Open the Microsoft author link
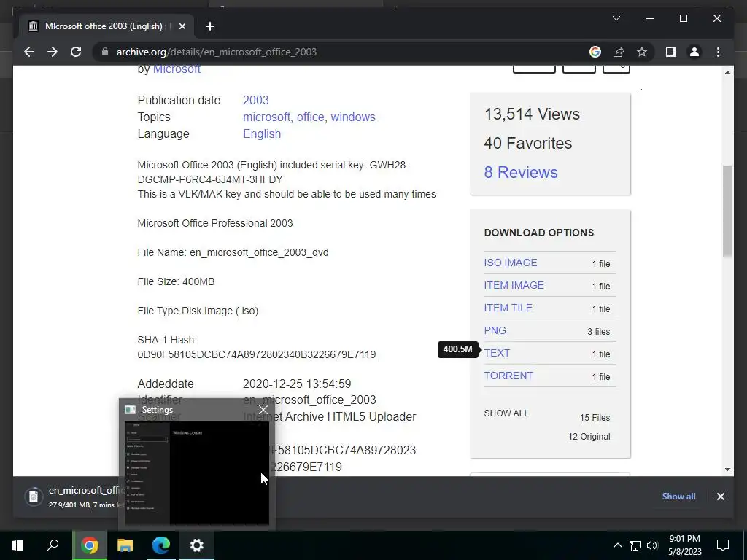This screenshot has width=747, height=560. pos(177,69)
